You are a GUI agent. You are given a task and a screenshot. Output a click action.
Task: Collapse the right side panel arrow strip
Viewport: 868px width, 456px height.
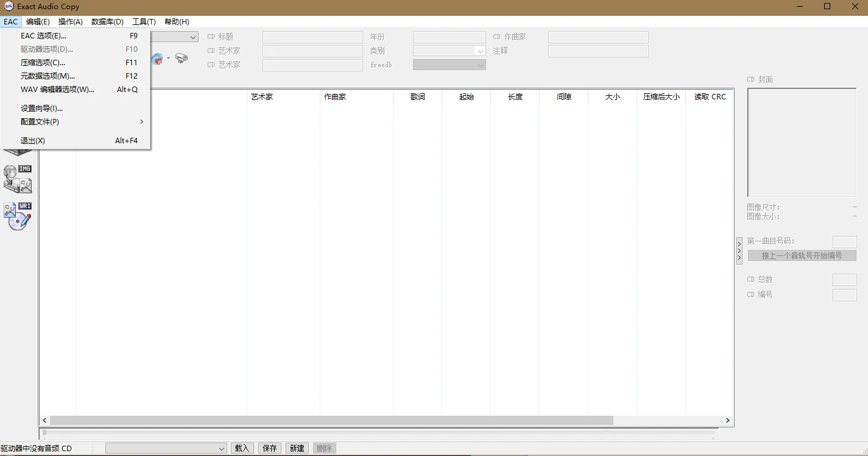pyautogui.click(x=739, y=251)
